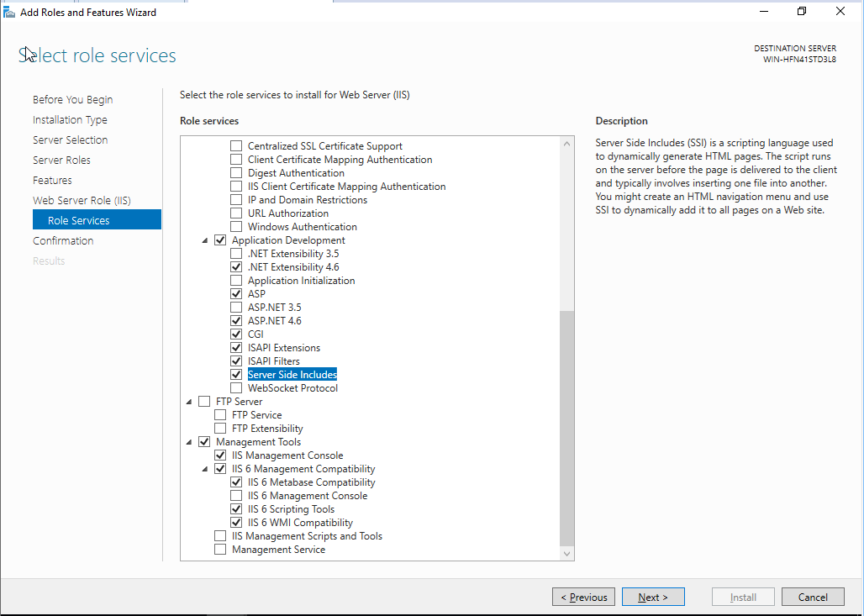The width and height of the screenshot is (864, 616).
Task: Click the scrollbar down arrow
Action: pyautogui.click(x=566, y=554)
